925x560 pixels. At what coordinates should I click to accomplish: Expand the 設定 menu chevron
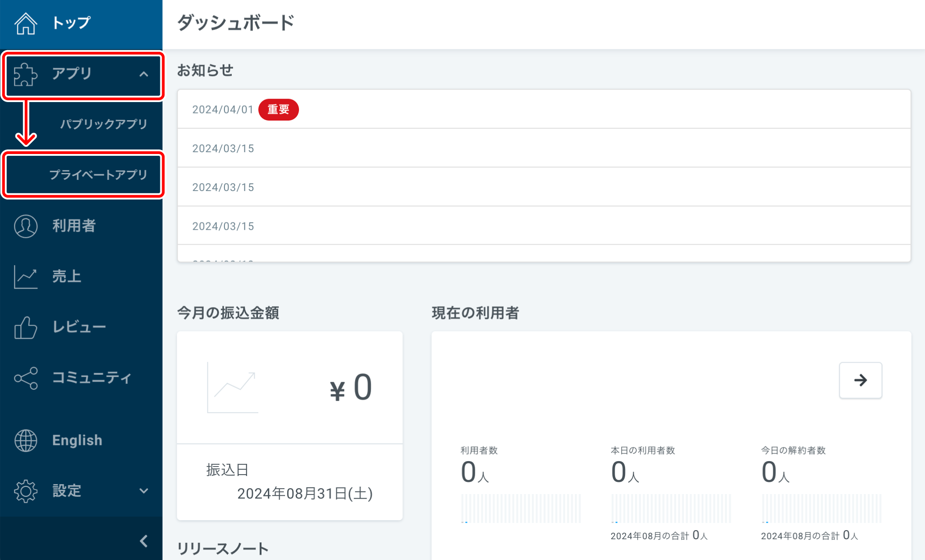pos(144,491)
